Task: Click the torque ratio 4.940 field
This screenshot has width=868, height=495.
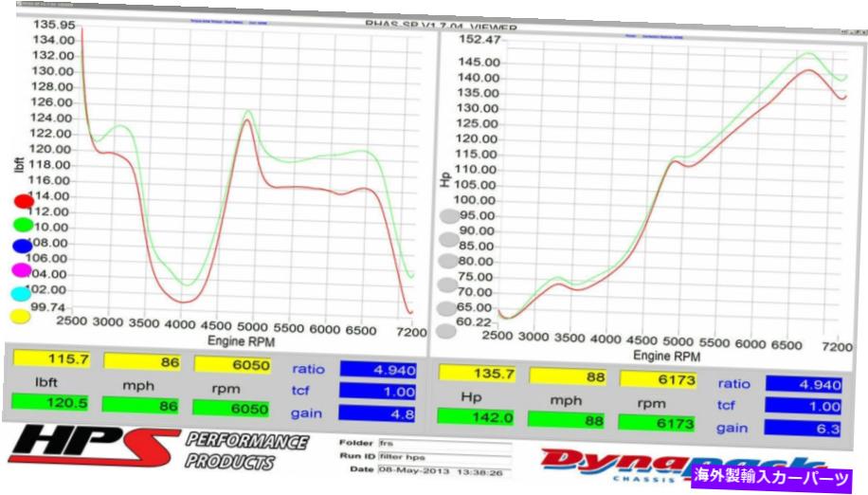Action: coord(379,368)
